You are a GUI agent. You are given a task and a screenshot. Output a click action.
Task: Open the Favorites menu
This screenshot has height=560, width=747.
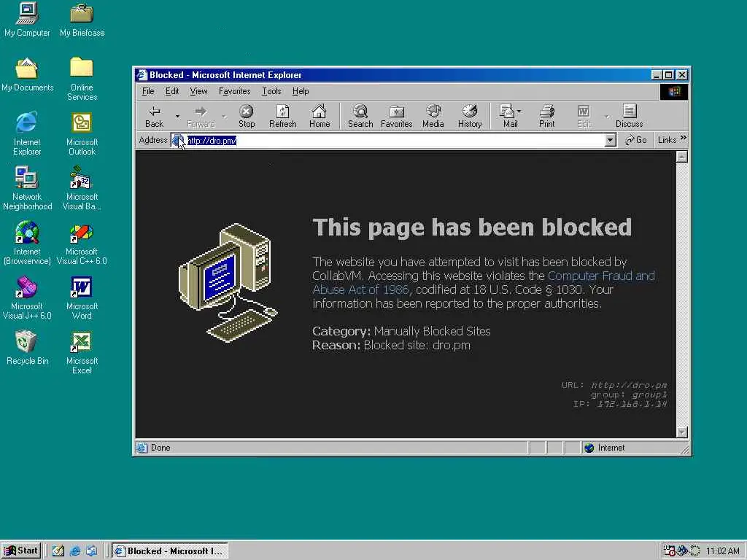coord(234,91)
